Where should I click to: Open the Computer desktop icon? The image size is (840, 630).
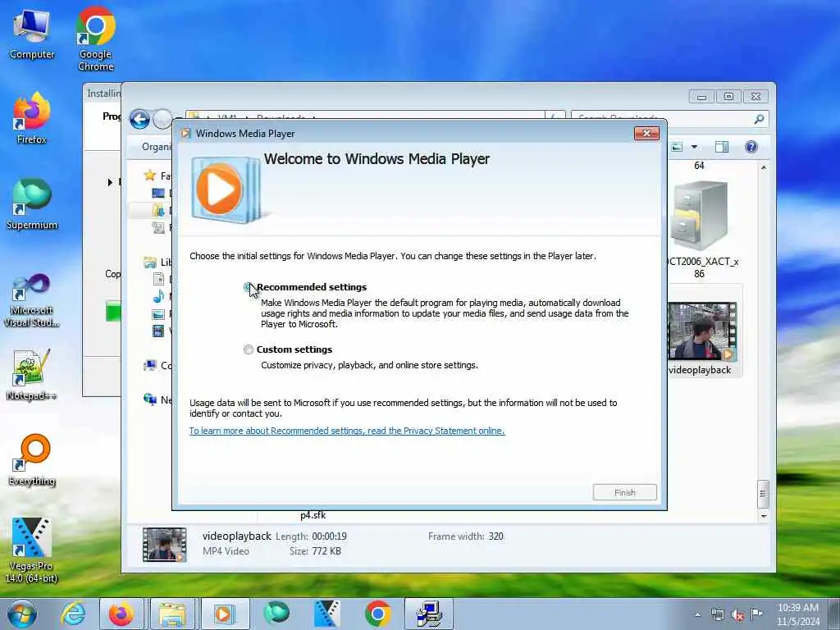(32, 34)
